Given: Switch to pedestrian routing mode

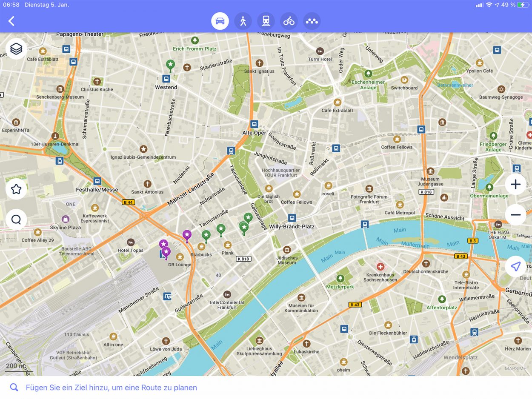Looking at the screenshot, I should coord(243,21).
